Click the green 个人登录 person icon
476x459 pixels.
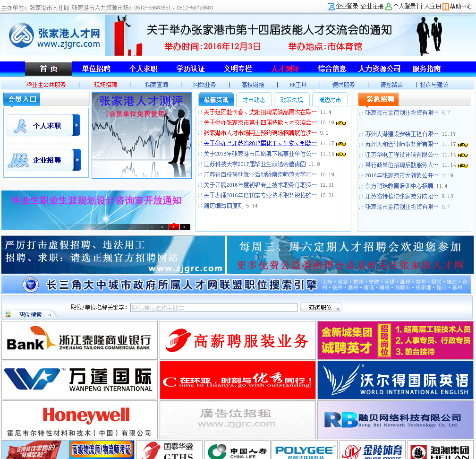tap(388, 7)
